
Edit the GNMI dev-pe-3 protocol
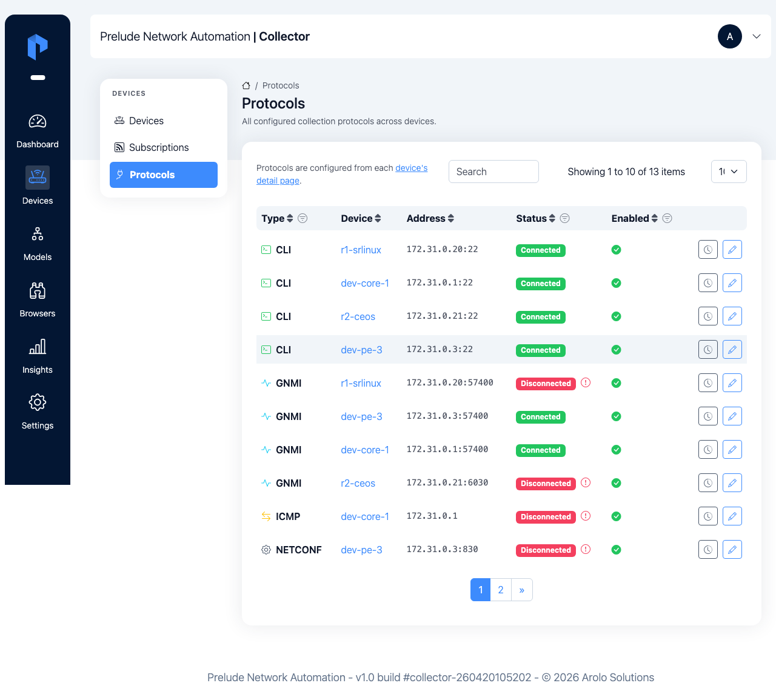coord(732,416)
